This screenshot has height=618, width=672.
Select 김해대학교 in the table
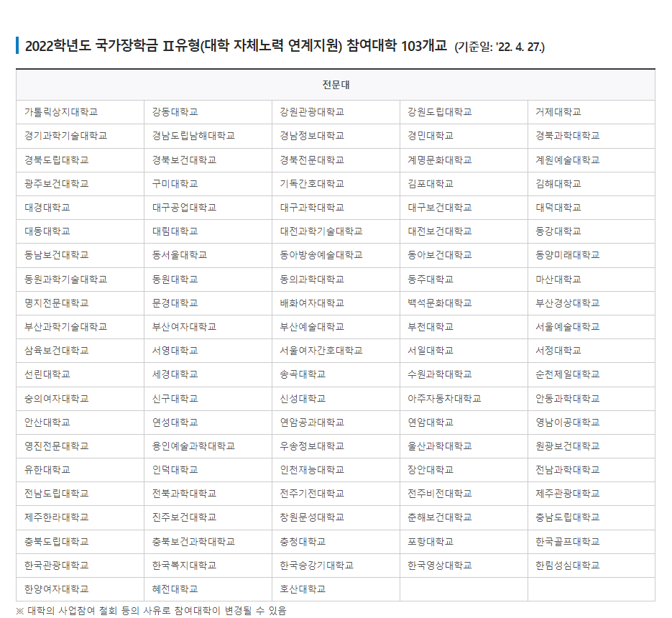[x=592, y=184]
